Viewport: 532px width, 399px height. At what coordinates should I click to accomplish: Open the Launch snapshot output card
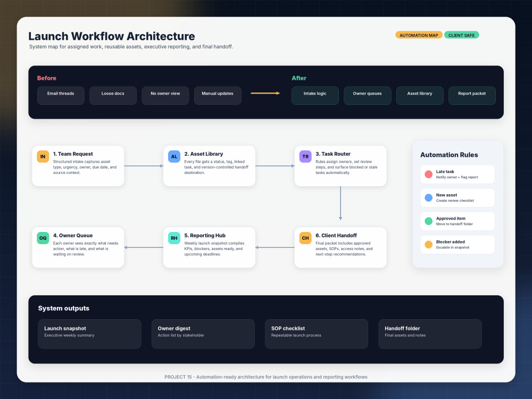pos(89,334)
